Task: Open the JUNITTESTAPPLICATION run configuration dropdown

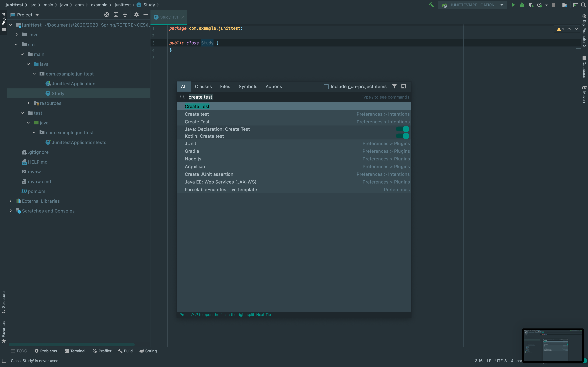Action: [x=502, y=5]
